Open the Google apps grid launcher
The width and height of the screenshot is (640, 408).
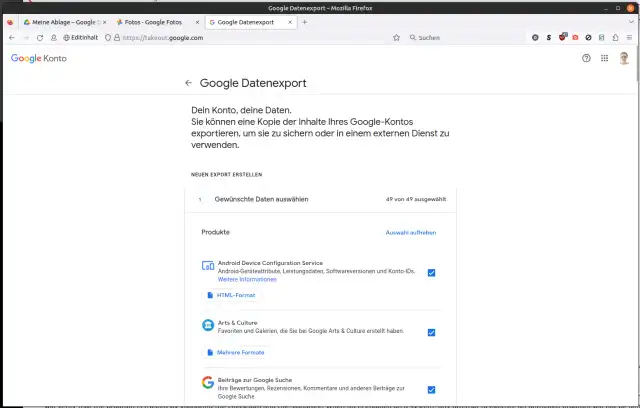click(x=605, y=59)
